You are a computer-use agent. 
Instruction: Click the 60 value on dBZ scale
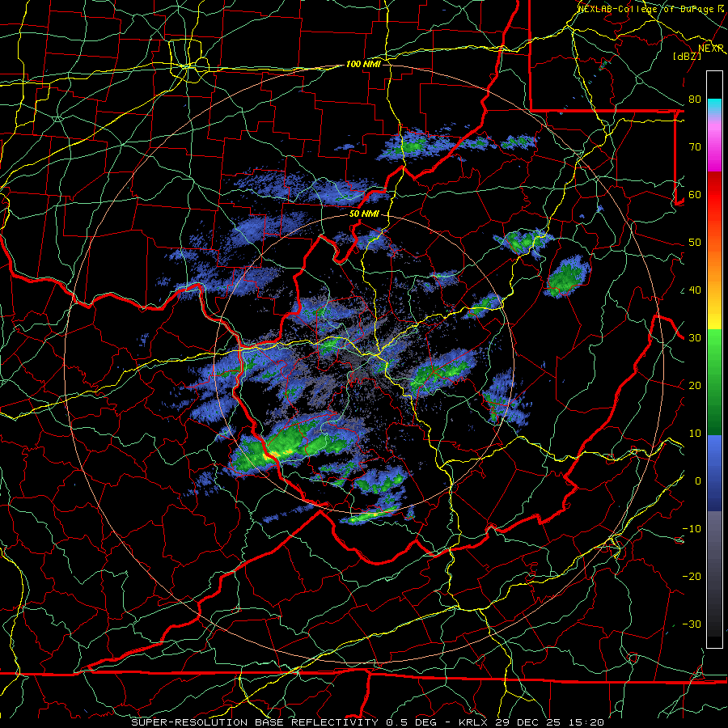pyautogui.click(x=695, y=195)
